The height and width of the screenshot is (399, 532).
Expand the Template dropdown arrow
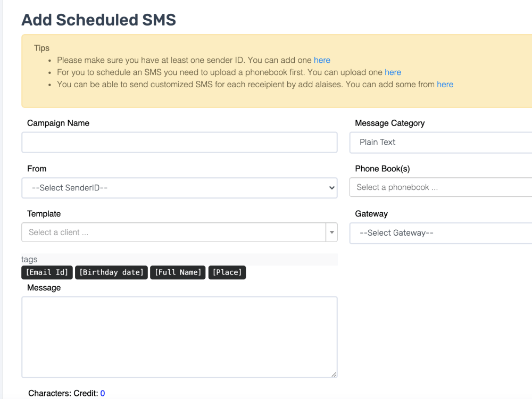(x=332, y=232)
